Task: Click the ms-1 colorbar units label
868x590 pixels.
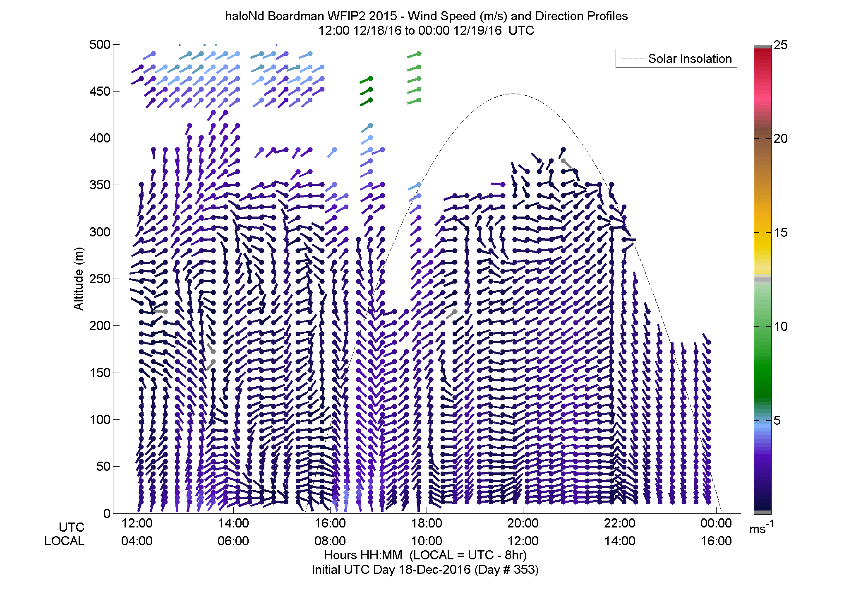Action: 762,527
